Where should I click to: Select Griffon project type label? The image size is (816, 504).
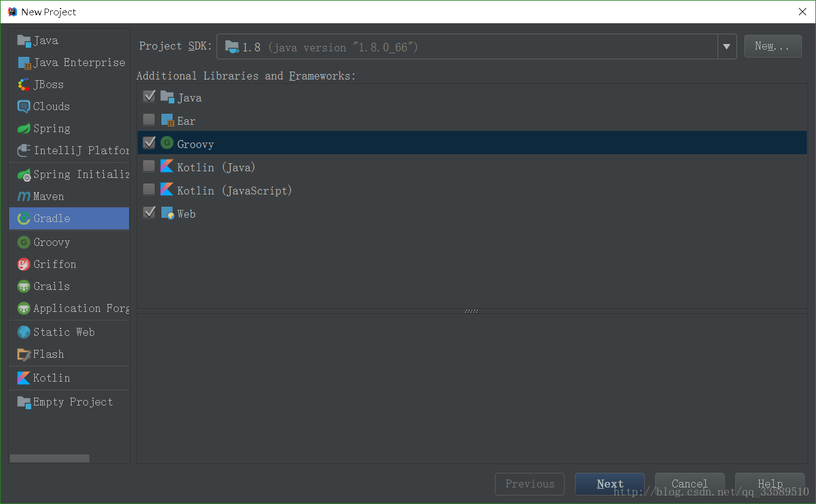55,265
